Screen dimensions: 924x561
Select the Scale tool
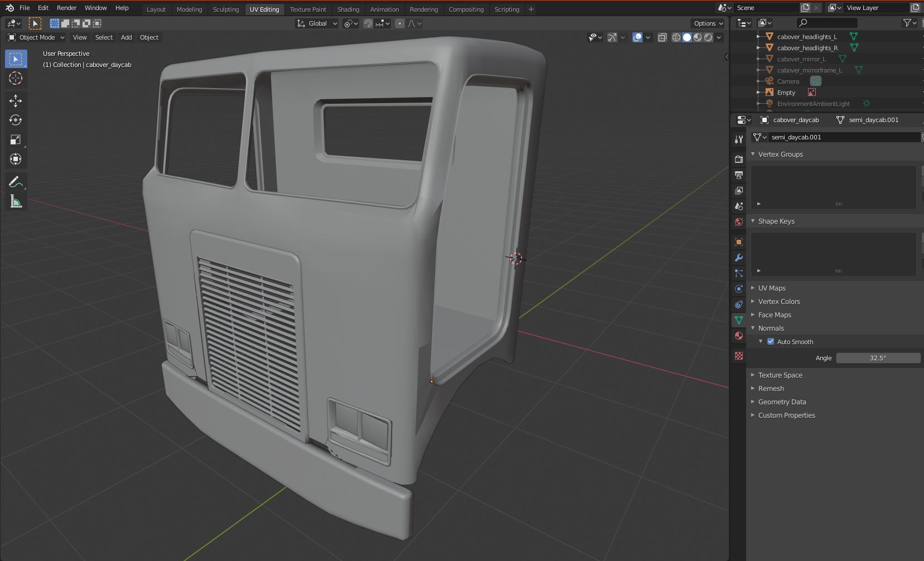16,139
